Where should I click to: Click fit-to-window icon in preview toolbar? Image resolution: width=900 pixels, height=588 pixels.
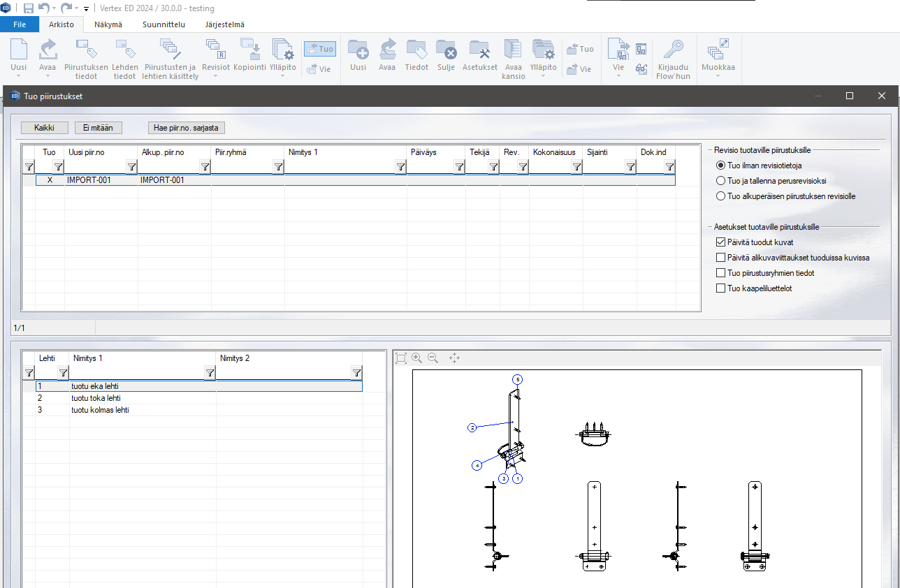pos(401,358)
